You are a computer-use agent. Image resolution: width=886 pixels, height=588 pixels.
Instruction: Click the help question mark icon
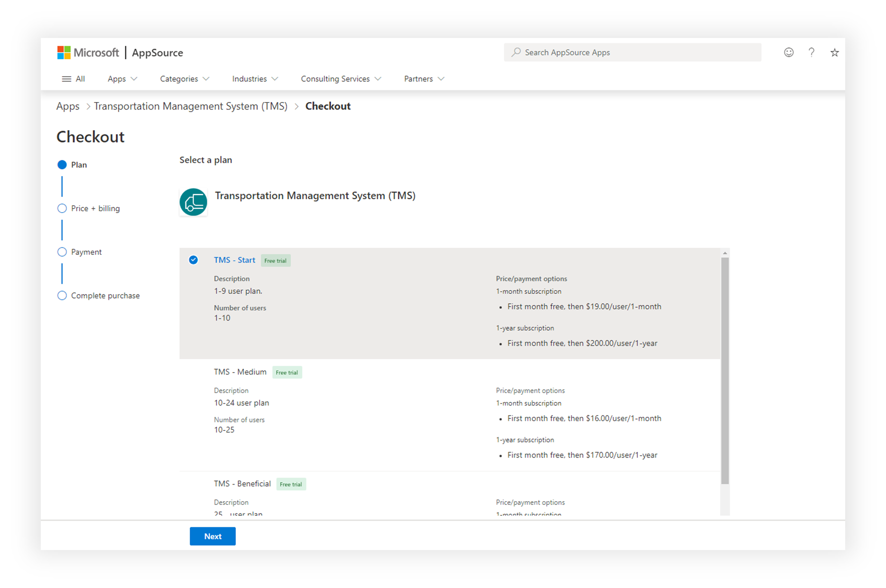point(811,53)
